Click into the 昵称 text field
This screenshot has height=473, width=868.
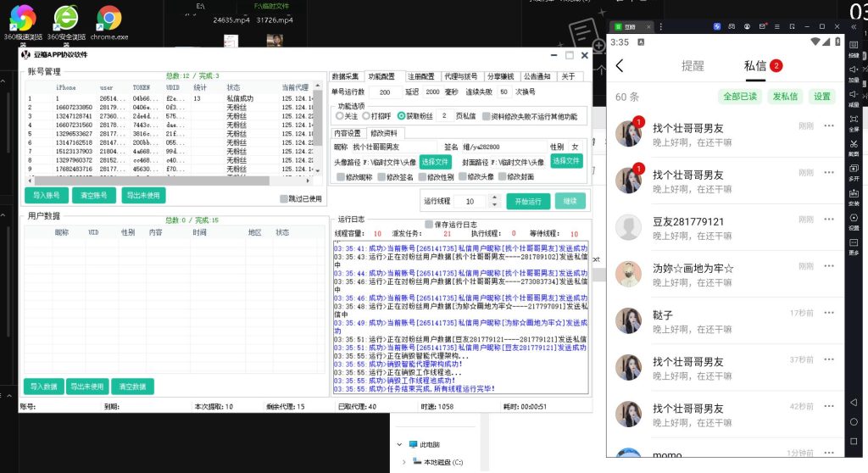point(394,147)
